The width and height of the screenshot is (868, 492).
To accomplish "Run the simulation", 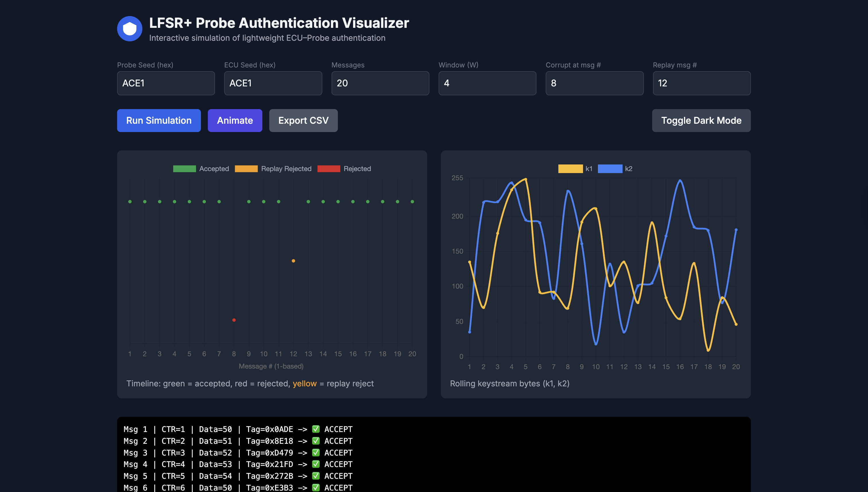I will (x=159, y=120).
